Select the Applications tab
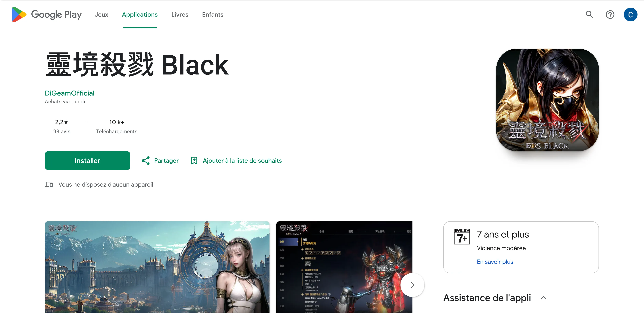Viewport: 644px width, 313px height. click(140, 15)
